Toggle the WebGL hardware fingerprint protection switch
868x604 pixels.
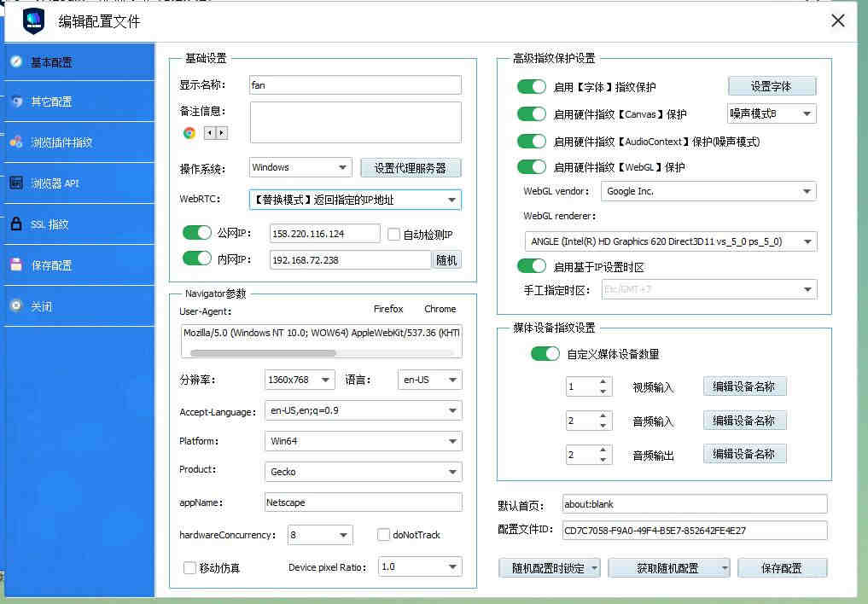pyautogui.click(x=532, y=166)
